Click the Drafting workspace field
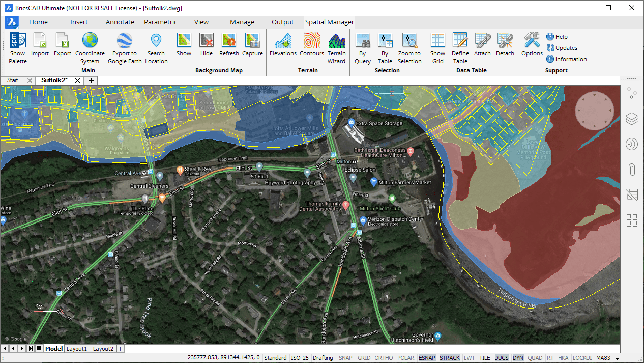 pos(323,358)
